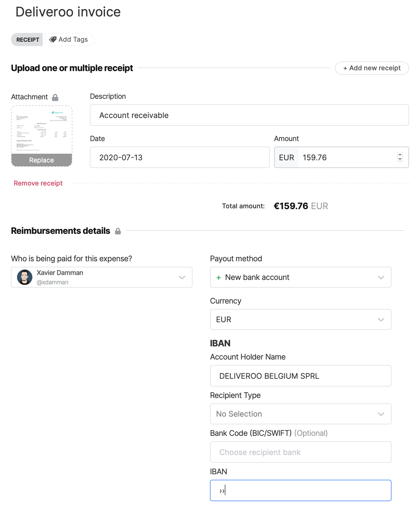
Task: Open the Recipient Type dropdown
Action: click(x=300, y=414)
